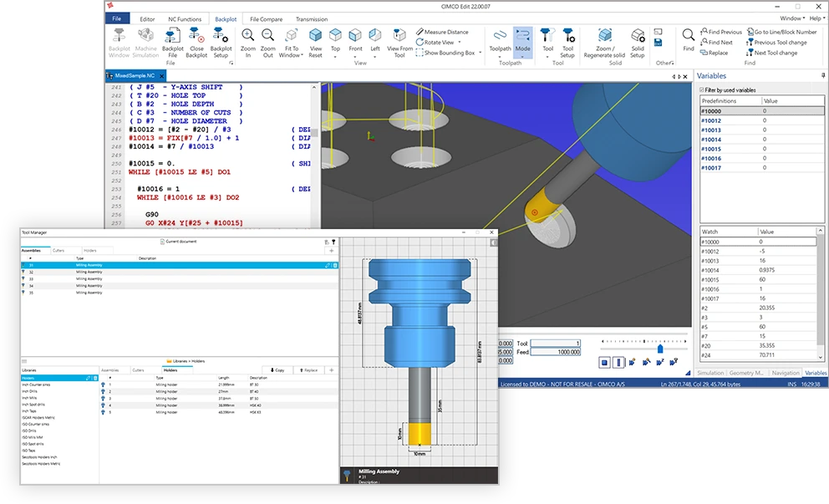Click Next Tool change
Viewport: 829px width, 504px height.
[772, 53]
